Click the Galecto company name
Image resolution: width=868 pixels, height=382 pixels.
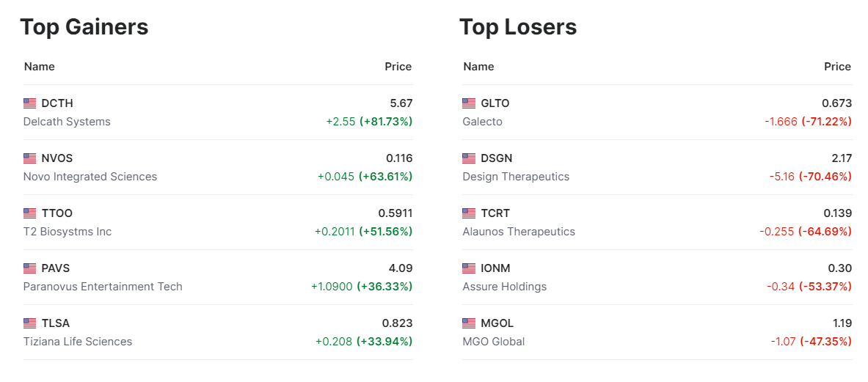482,122
